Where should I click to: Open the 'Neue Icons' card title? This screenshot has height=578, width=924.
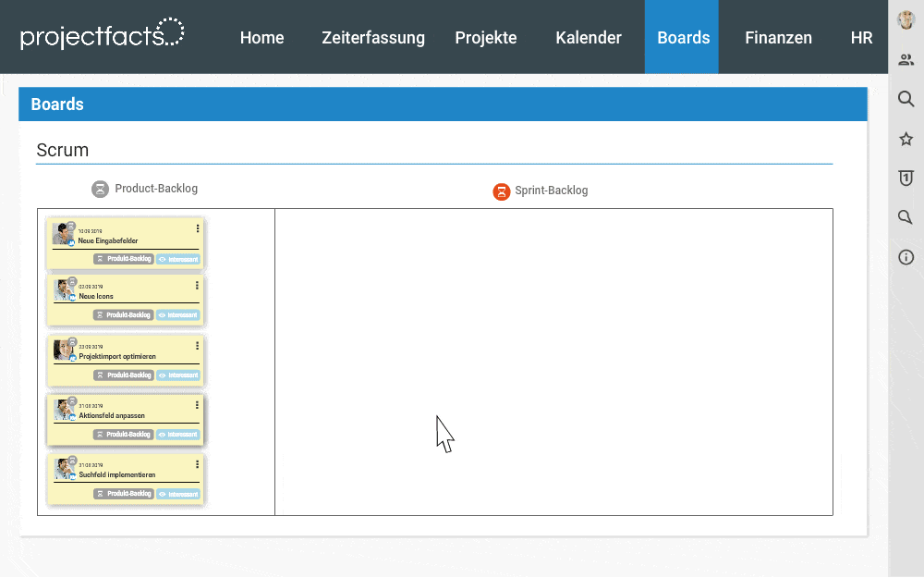(x=96, y=297)
